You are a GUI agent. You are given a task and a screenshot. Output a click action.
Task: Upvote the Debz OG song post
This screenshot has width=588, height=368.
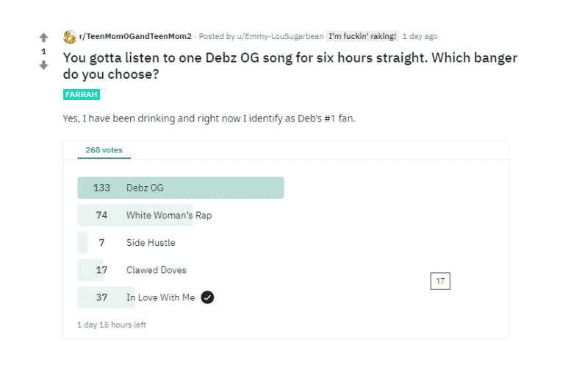pyautogui.click(x=43, y=38)
